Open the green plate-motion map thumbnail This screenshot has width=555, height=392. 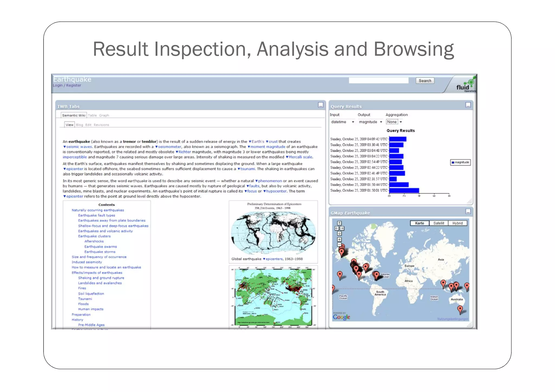click(273, 297)
